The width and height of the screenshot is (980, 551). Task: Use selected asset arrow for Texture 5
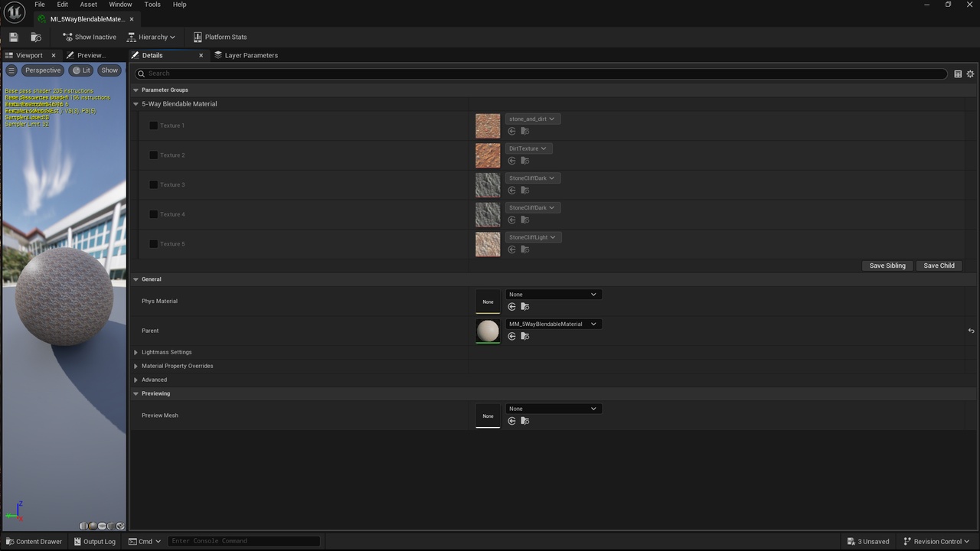coord(512,249)
